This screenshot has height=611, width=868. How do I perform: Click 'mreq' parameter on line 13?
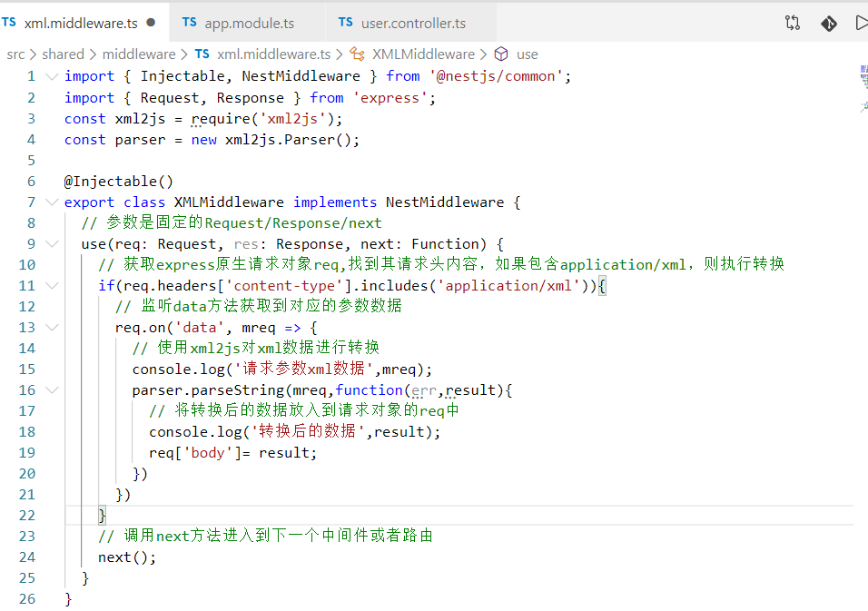[x=259, y=328]
